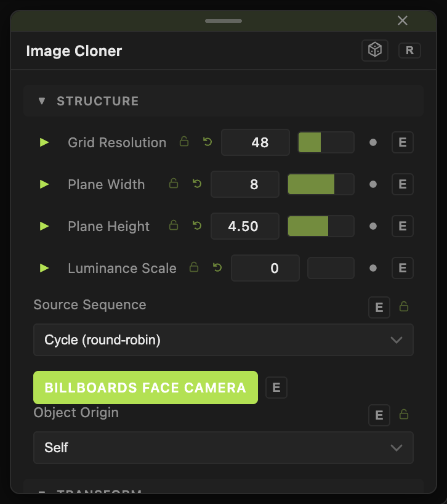Click the lock icon next to Plane Height
447x504 pixels.
(174, 226)
